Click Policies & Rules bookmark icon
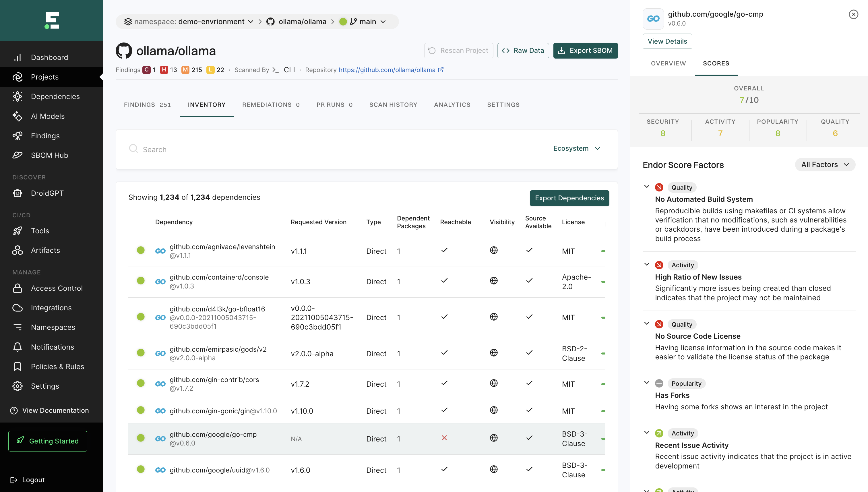868x492 pixels. pyautogui.click(x=17, y=367)
